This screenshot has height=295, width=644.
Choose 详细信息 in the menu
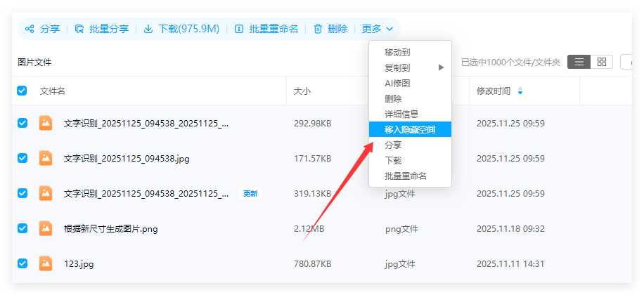coord(401,114)
